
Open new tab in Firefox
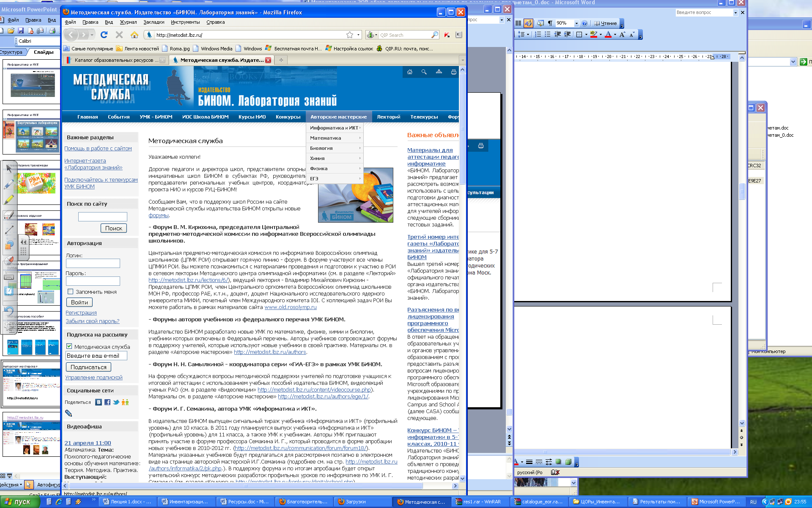pyautogui.click(x=281, y=60)
